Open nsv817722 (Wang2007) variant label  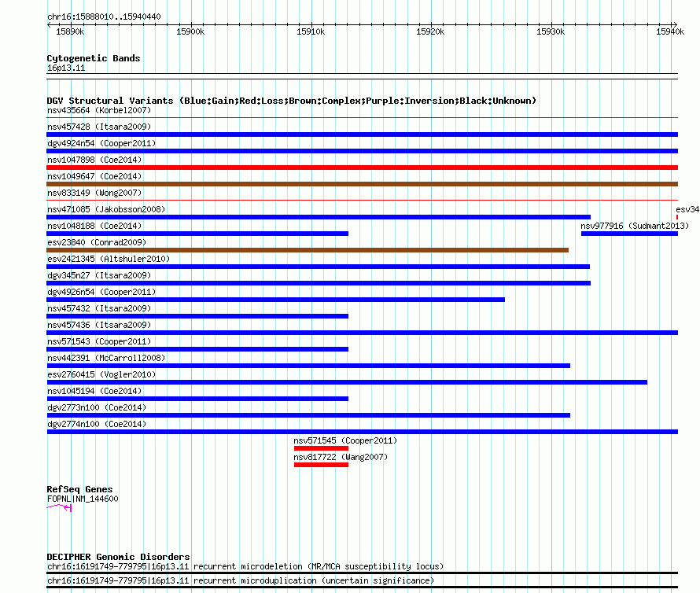point(341,457)
